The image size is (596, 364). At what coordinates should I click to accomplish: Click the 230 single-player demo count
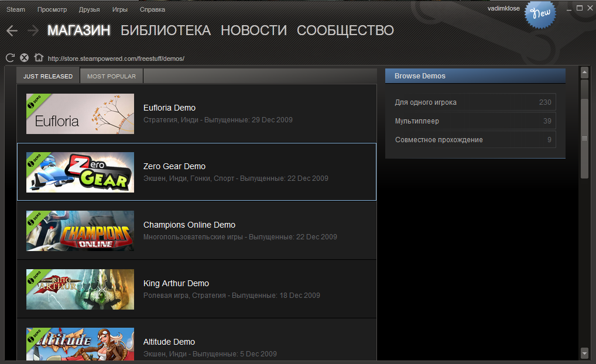tap(545, 102)
